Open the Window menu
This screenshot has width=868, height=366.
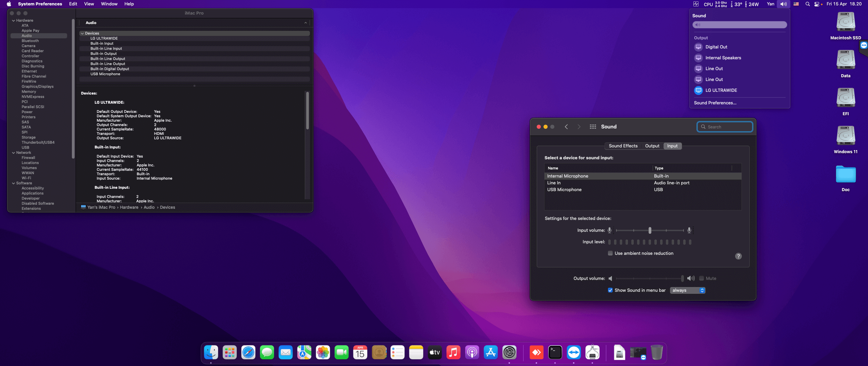coord(109,4)
